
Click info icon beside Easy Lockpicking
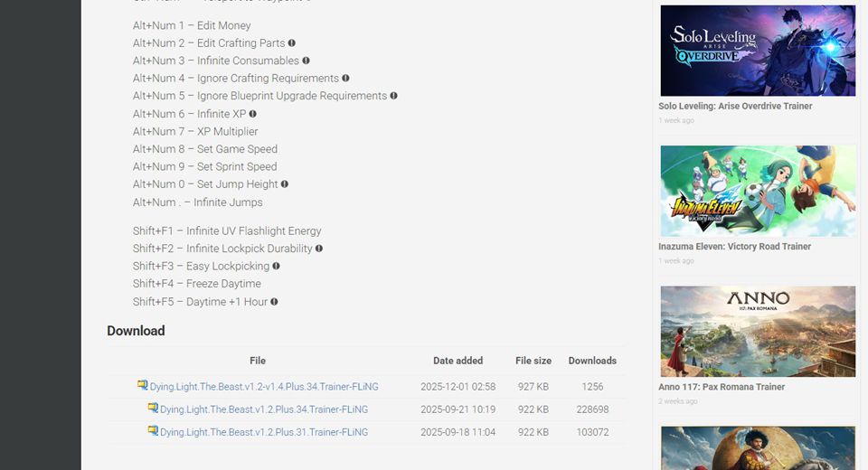tap(277, 266)
